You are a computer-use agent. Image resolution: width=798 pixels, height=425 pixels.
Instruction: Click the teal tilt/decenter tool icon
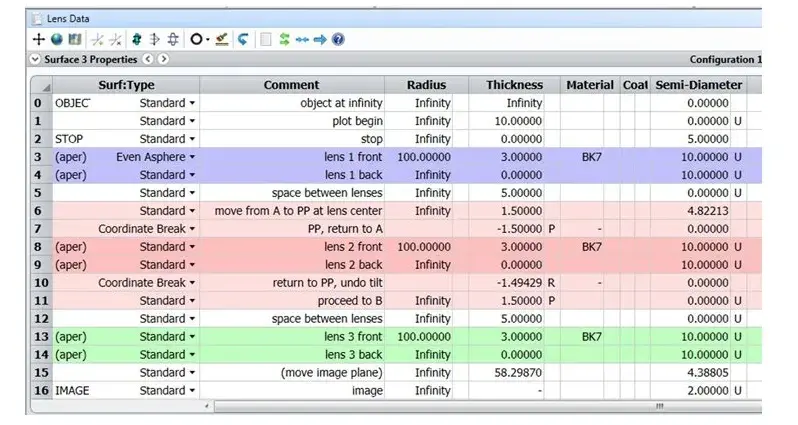click(136, 39)
